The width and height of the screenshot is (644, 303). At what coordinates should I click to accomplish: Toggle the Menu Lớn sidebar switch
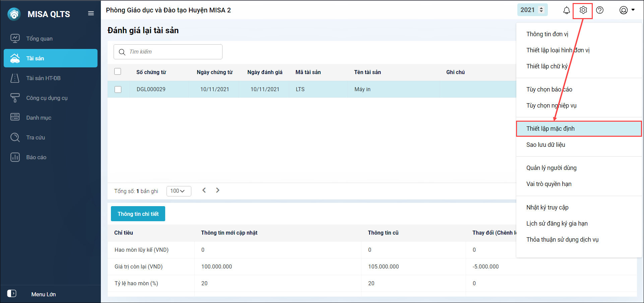12,294
